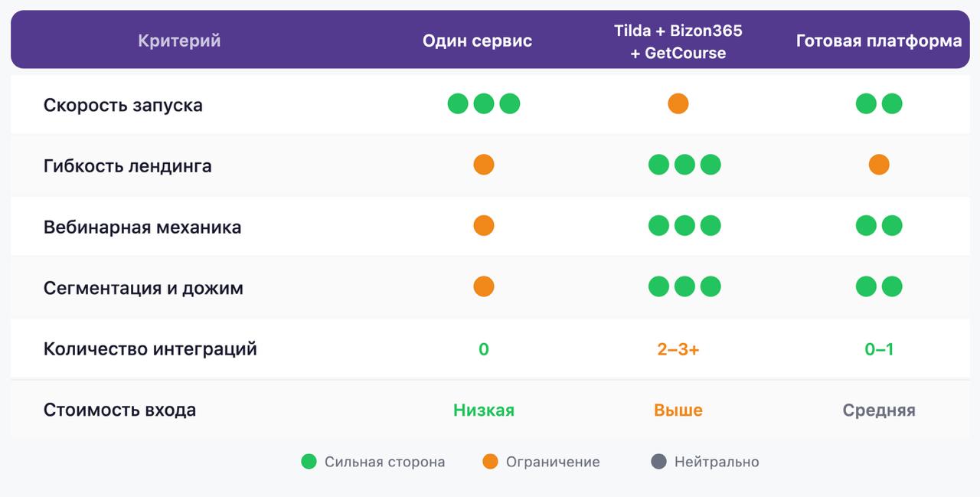Click the gray Нейтрально legend dot

(x=658, y=462)
